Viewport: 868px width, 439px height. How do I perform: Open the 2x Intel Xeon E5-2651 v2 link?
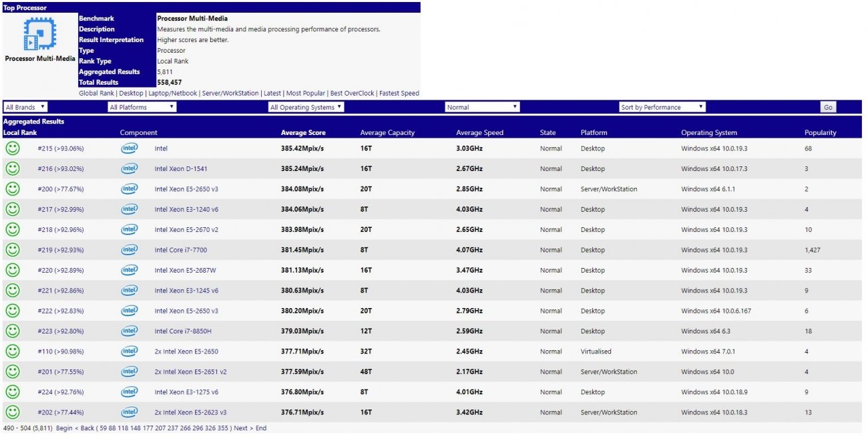[191, 372]
